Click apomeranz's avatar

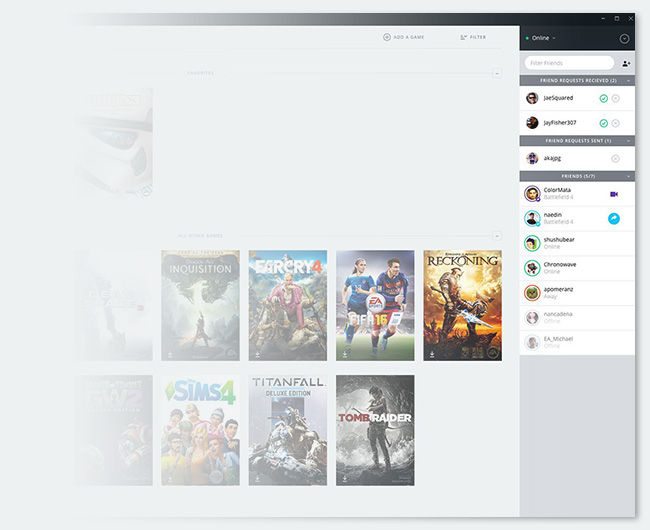coord(532,293)
